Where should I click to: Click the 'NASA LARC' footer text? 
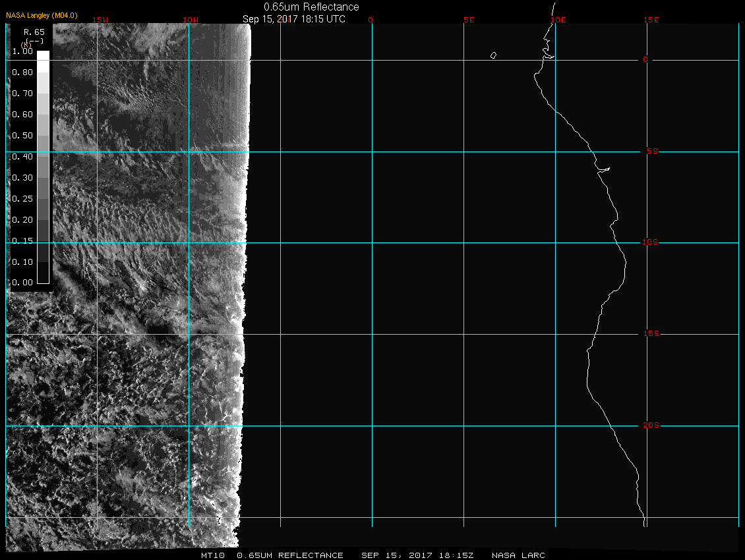(x=518, y=555)
